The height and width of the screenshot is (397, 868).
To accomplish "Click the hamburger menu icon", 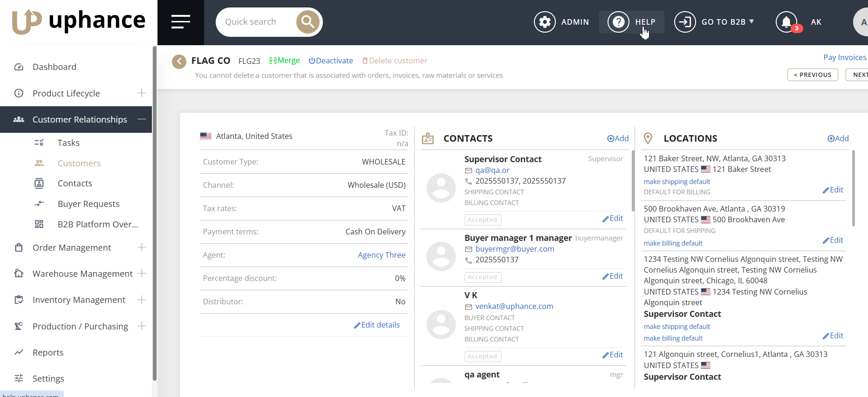I will 180,22.
